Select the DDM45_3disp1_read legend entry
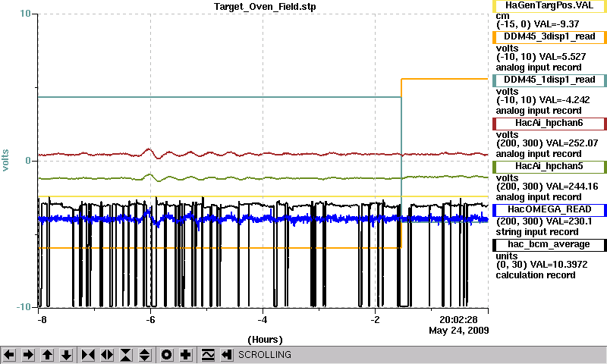Viewport: 607px width, 364px height. pos(549,36)
